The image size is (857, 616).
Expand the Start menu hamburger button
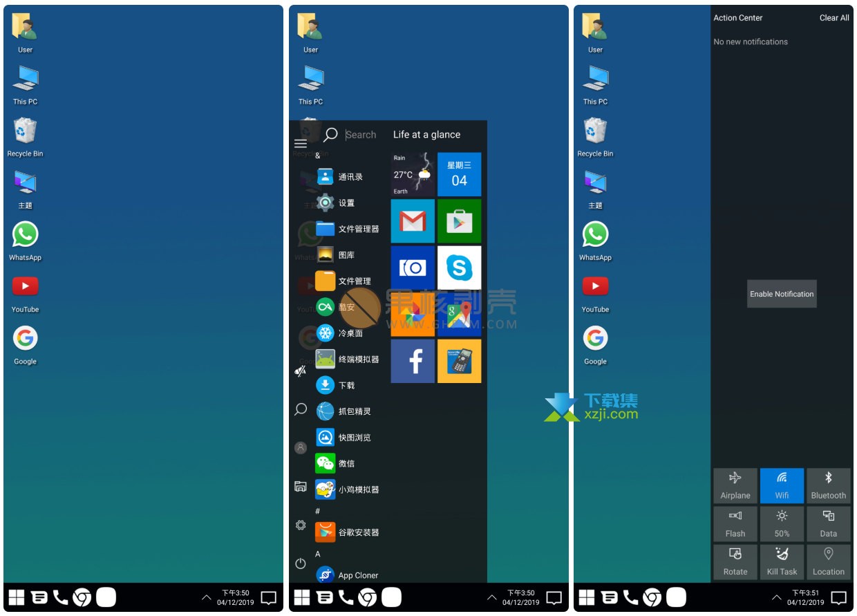point(300,144)
